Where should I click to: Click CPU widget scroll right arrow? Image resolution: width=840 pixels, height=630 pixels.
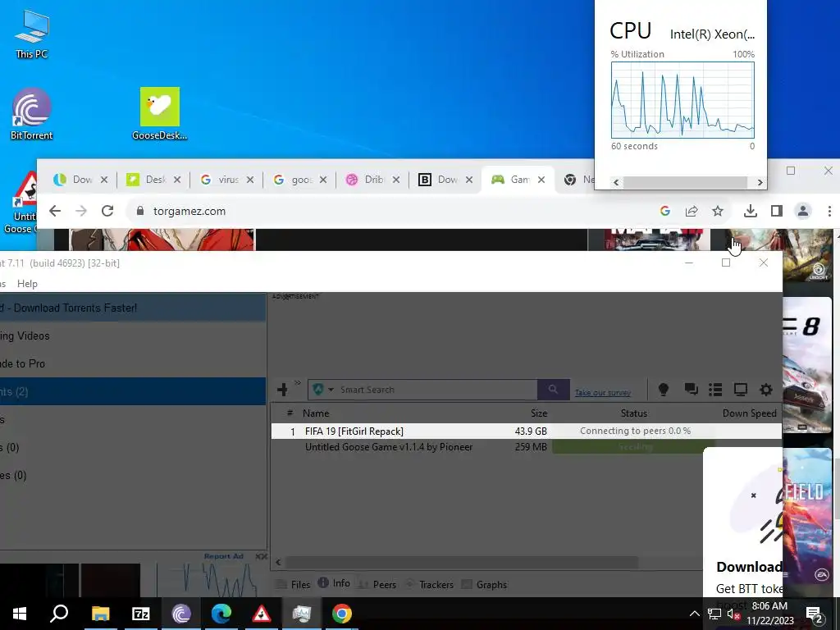[x=760, y=183]
